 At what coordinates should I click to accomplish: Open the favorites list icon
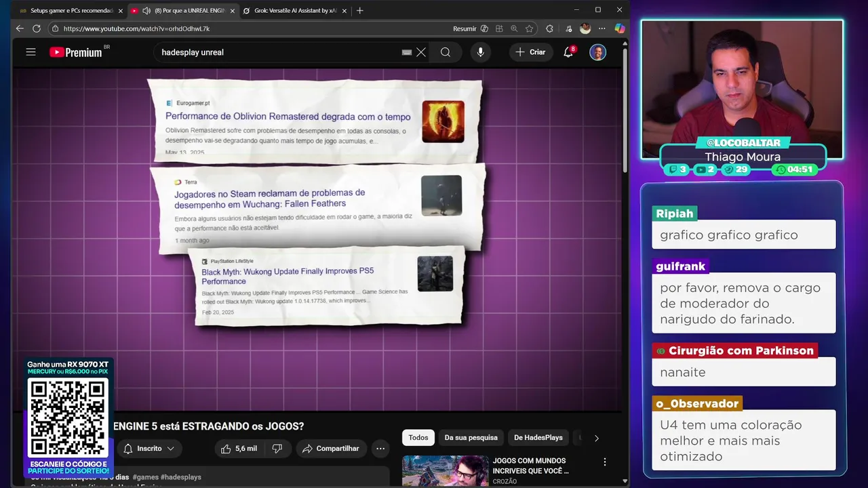pyautogui.click(x=568, y=28)
